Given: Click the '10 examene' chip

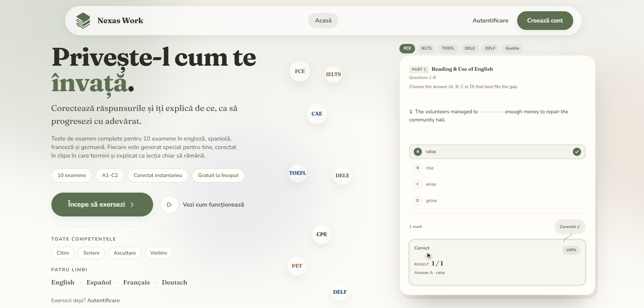Looking at the screenshot, I should point(72,175).
